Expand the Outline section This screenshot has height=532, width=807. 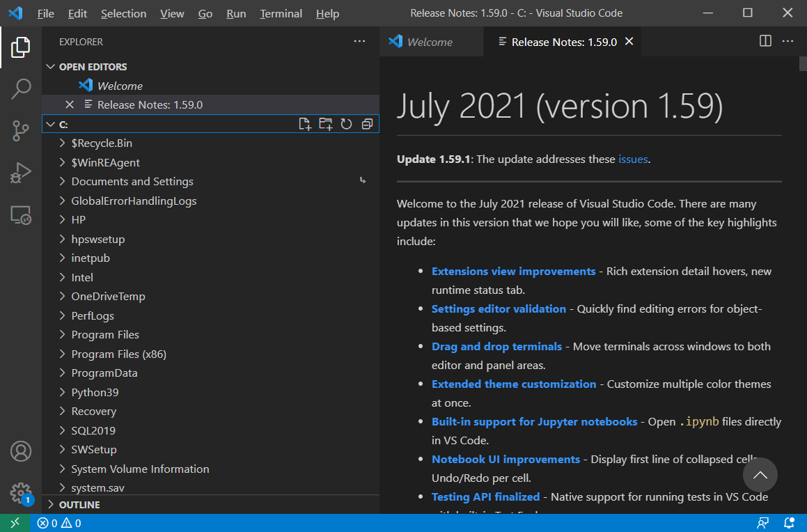[x=50, y=505]
